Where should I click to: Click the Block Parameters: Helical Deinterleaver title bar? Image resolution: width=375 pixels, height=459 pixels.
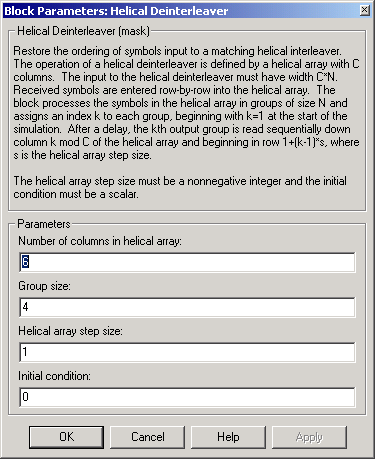(182, 11)
